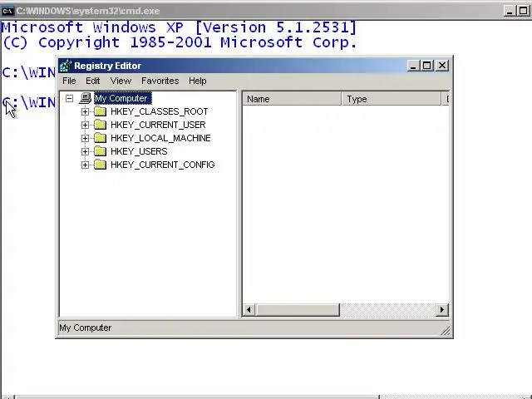This screenshot has width=532, height=399.
Task: Click the Registry Editor resize grip corner
Action: 446,331
